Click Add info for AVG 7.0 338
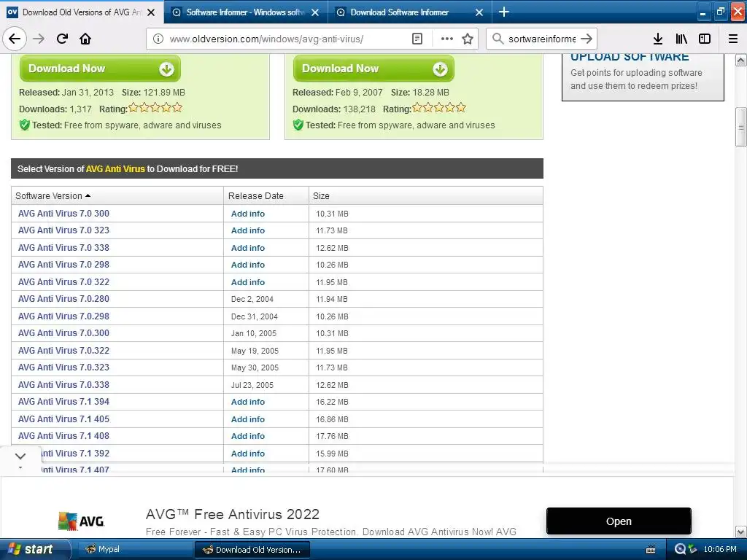Screen dimensions: 747x560 pos(248,248)
